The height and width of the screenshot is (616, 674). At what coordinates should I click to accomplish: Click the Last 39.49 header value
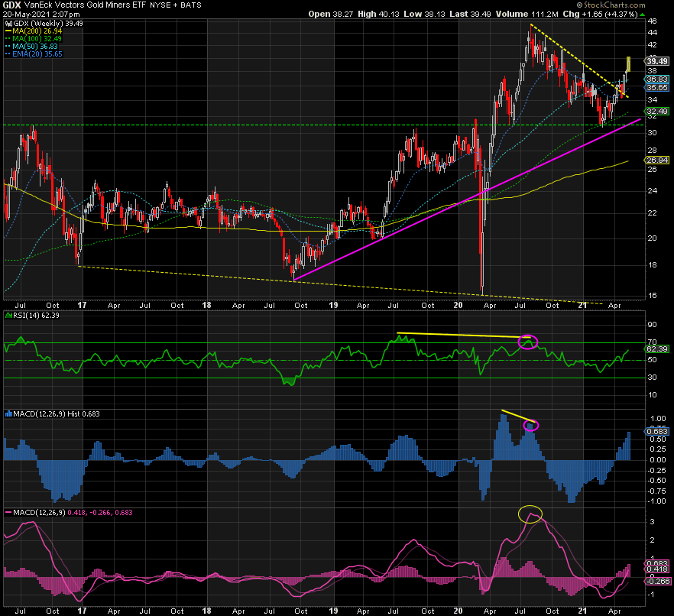[470, 15]
